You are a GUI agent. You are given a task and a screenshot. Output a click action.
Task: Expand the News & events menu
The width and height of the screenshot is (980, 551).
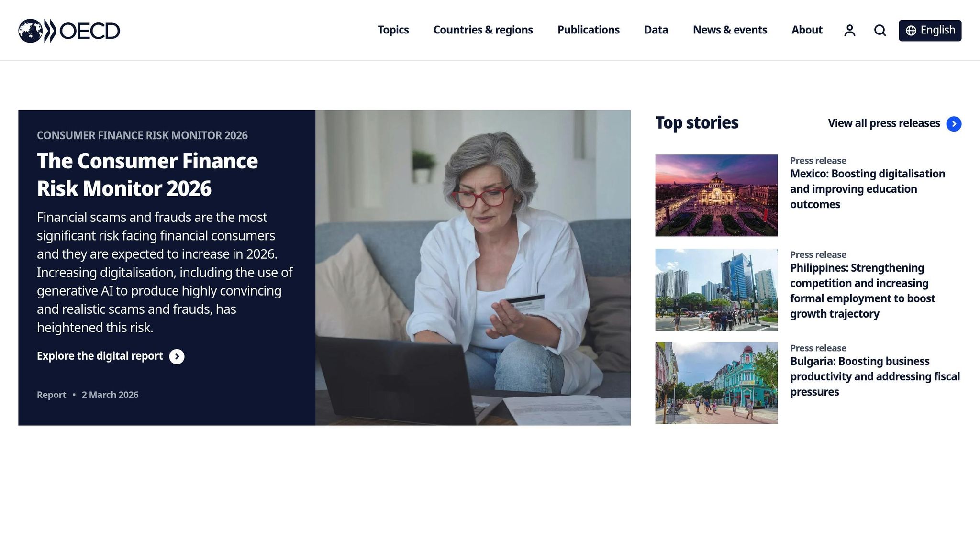pos(730,30)
